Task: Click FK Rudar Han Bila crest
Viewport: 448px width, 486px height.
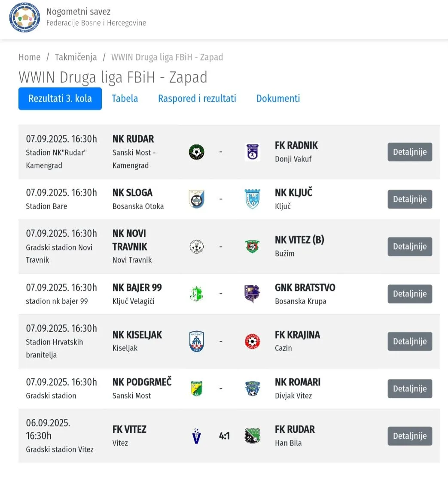Action: pos(252,436)
